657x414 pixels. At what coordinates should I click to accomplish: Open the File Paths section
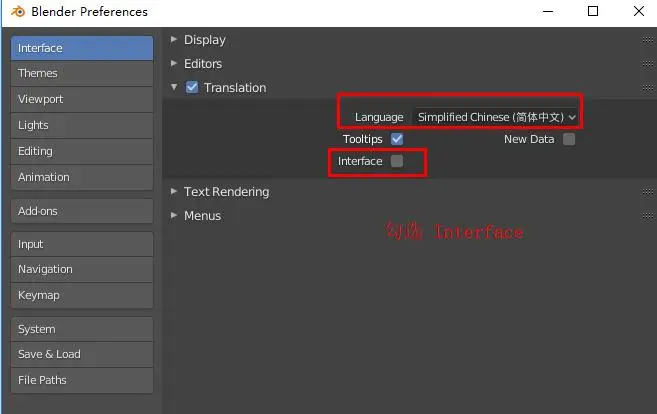[82, 380]
